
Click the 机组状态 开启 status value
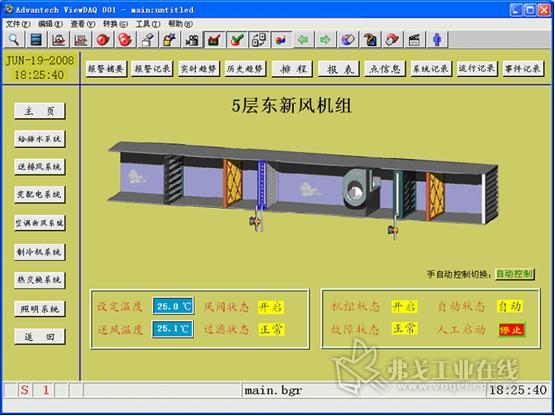pos(404,307)
